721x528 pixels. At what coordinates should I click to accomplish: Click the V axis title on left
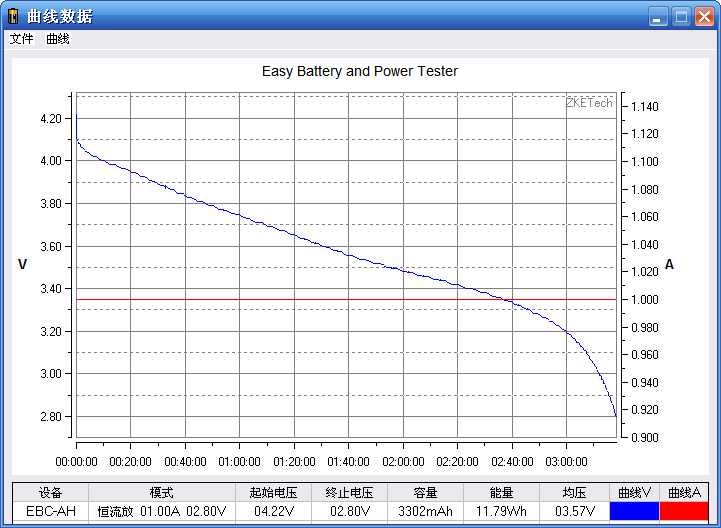click(x=22, y=264)
